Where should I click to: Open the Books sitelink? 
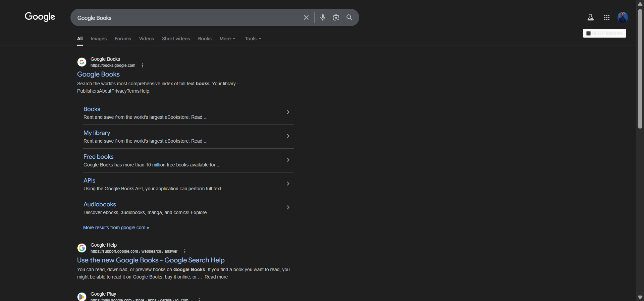(92, 109)
